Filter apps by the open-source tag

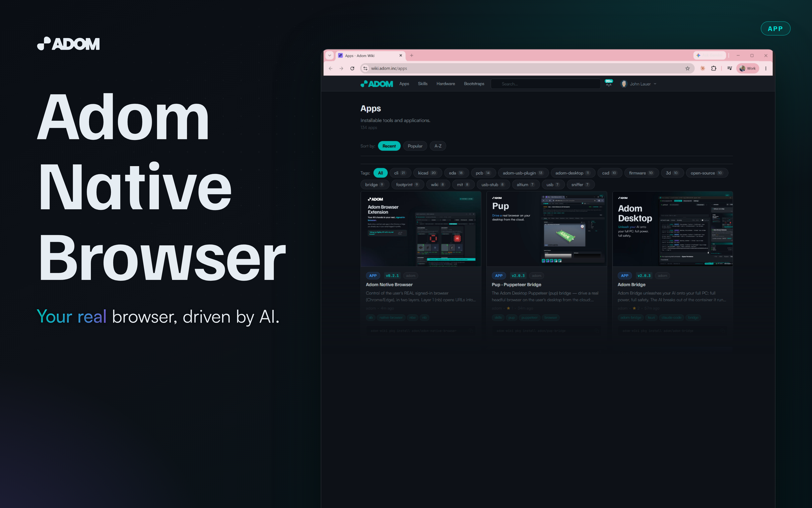pyautogui.click(x=706, y=173)
